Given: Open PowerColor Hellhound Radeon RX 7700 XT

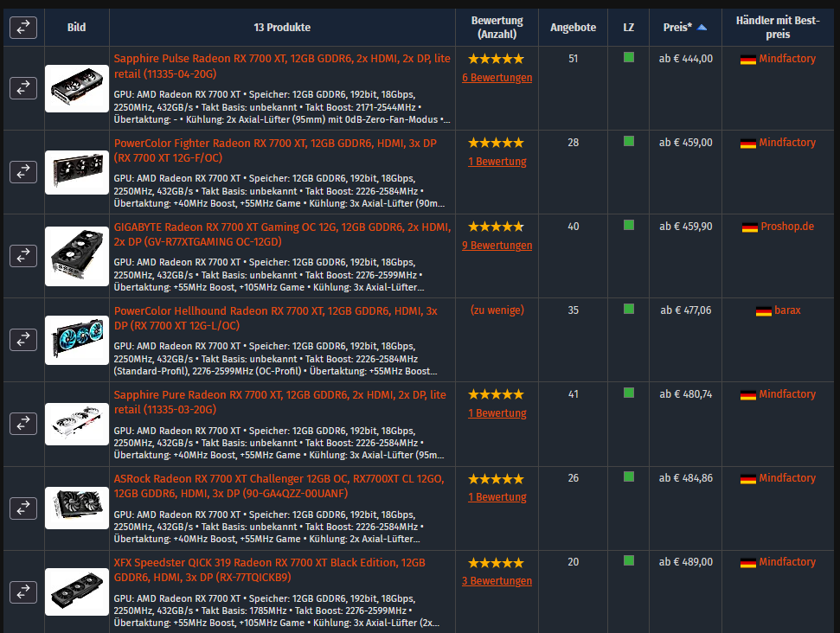Looking at the screenshot, I should (x=275, y=318).
